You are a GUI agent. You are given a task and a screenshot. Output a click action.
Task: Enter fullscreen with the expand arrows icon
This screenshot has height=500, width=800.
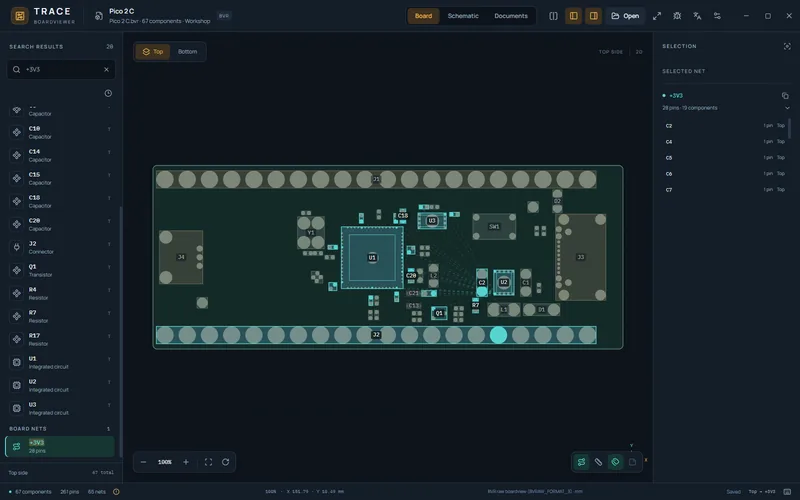(657, 16)
